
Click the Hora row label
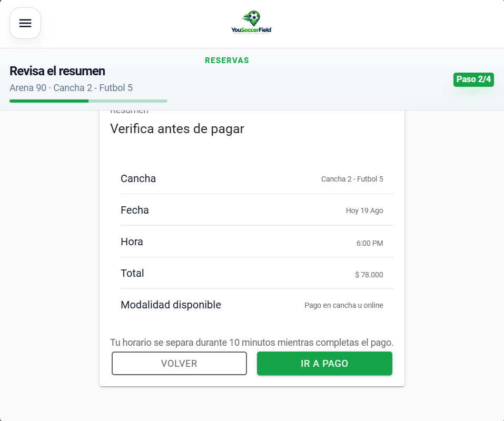click(132, 242)
